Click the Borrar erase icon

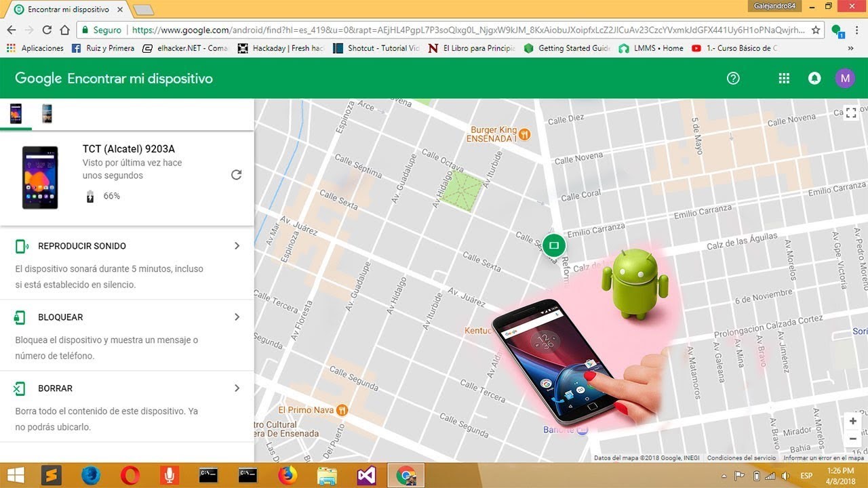point(20,388)
